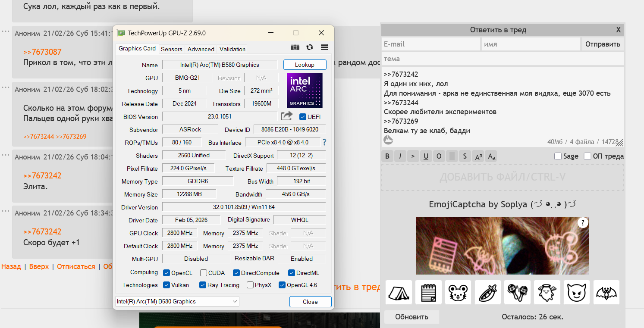Toggle the DirectCompute checkbox

point(236,273)
